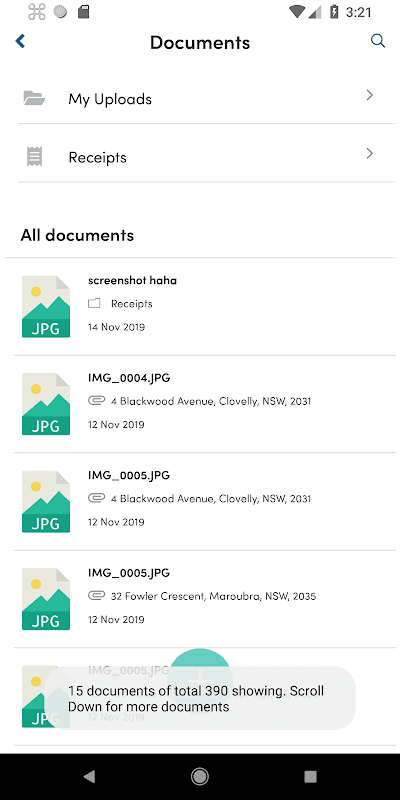Select the file name IMG_0004.JPG
Image resolution: width=400 pixels, height=800 pixels.
tap(129, 378)
